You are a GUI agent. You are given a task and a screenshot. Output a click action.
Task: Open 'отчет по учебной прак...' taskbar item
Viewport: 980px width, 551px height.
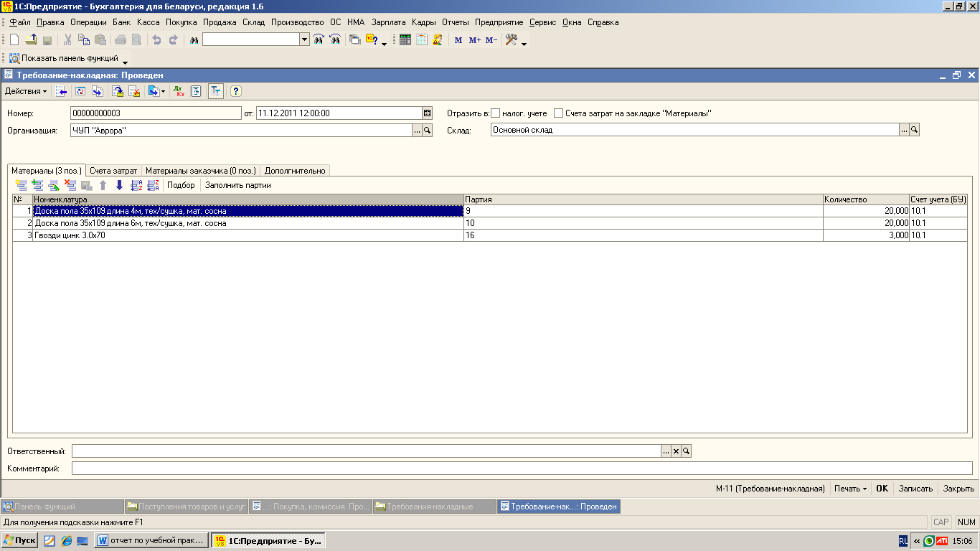point(152,540)
